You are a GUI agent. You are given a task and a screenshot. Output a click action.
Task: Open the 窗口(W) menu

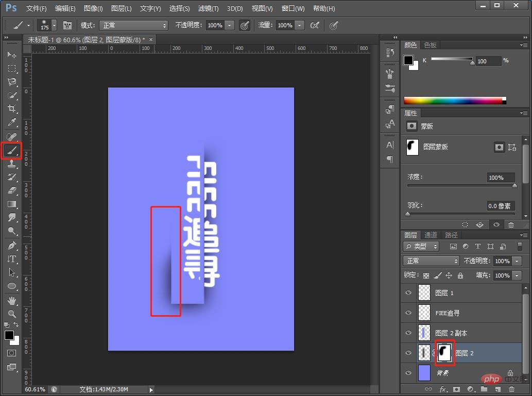pos(293,8)
